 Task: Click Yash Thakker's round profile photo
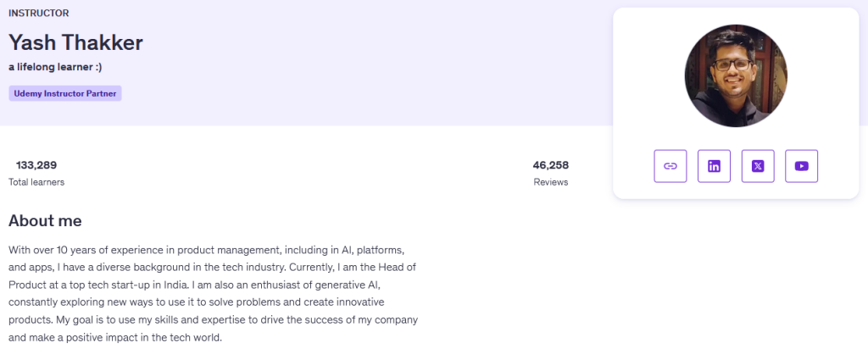[x=736, y=76]
